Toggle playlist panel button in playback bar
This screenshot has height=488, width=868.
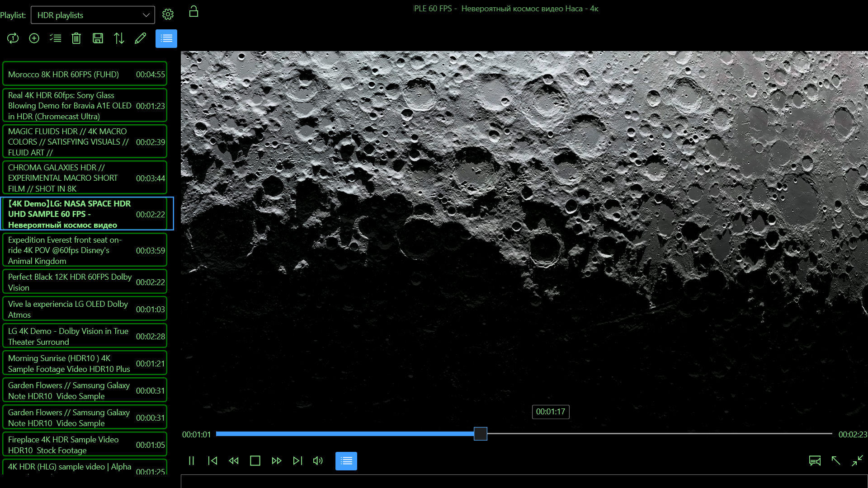346,461
